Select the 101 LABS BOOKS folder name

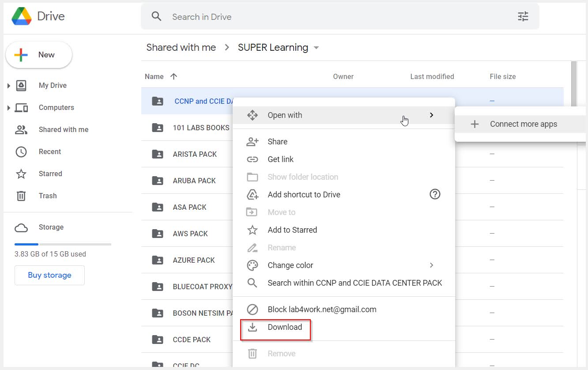coord(201,128)
